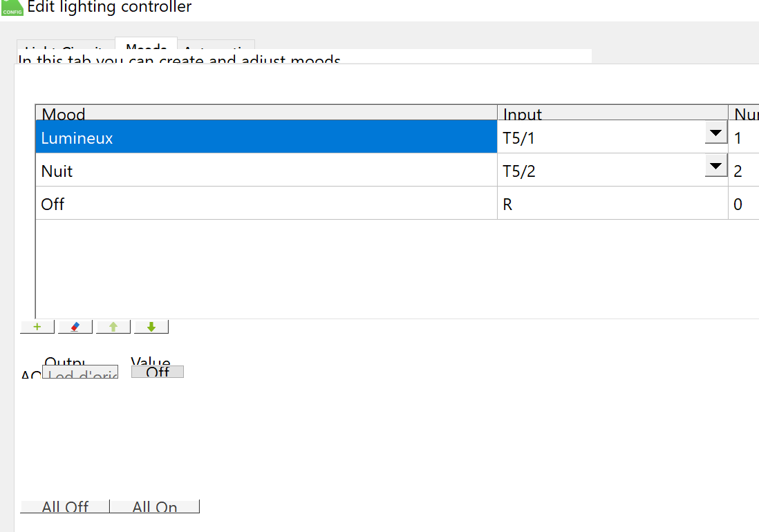Click the Input column header
Image resolution: width=759 pixels, height=532 pixels.
coord(612,113)
